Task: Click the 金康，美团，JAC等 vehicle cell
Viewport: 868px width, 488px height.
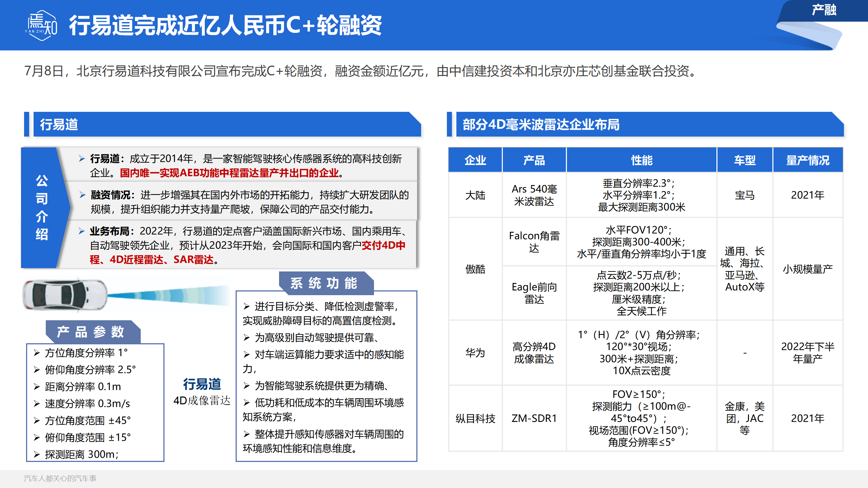Action: coord(745,418)
